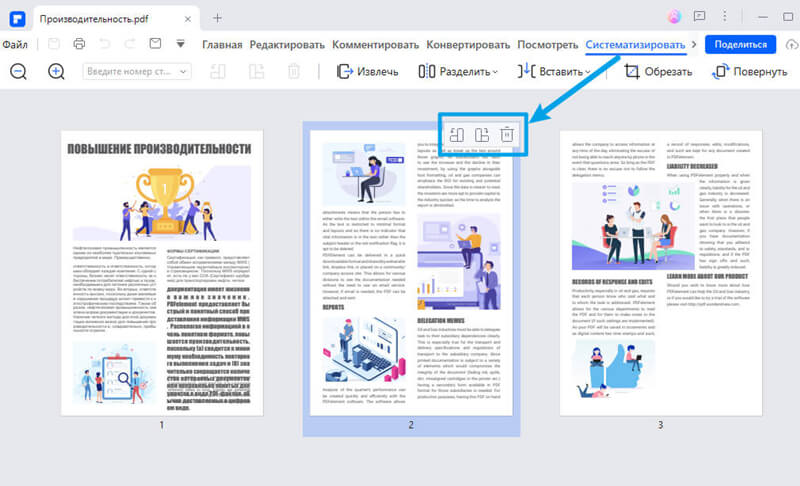Screen dimensions: 800x486
Task: Switch to the Редактировать tab
Action: 287,44
